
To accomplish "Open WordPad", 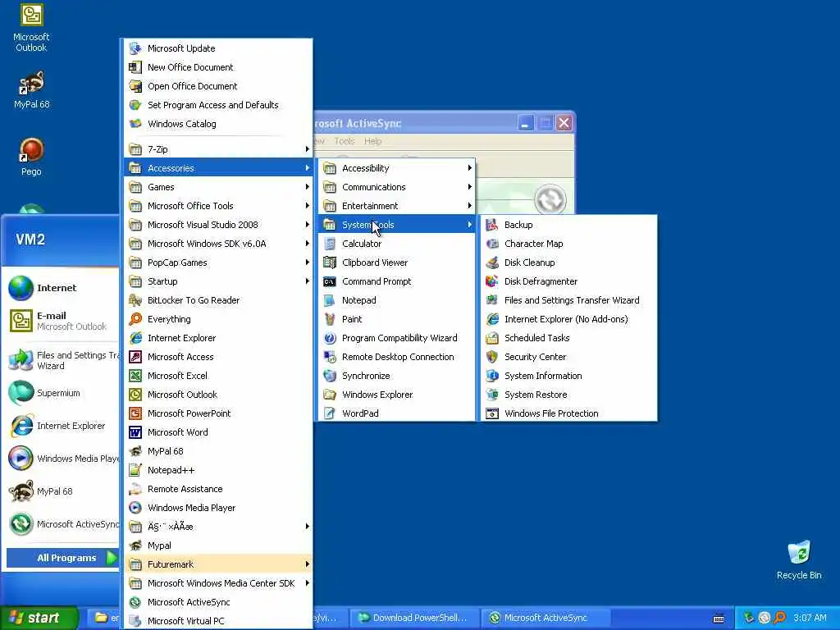I will pyautogui.click(x=396, y=413).
